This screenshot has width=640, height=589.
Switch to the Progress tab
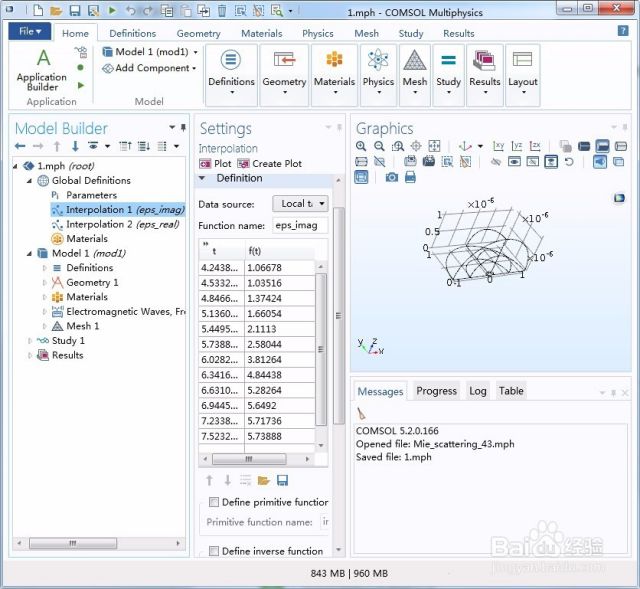pos(436,391)
